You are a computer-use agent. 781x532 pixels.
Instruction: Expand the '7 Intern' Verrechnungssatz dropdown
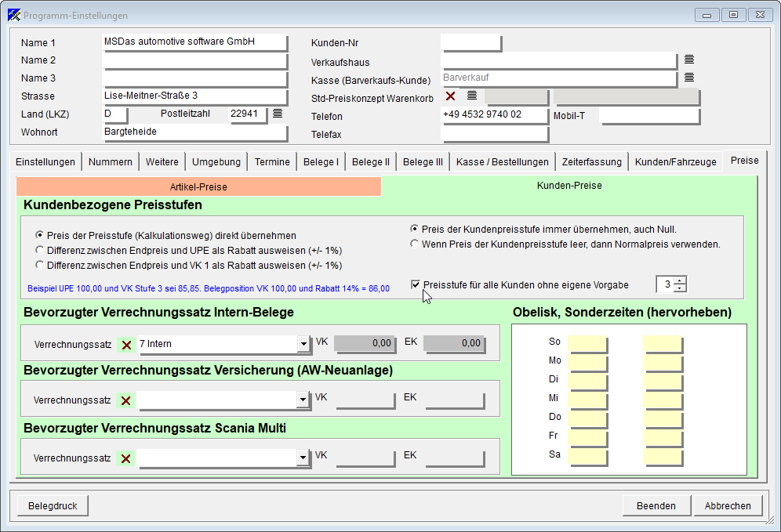pyautogui.click(x=303, y=344)
